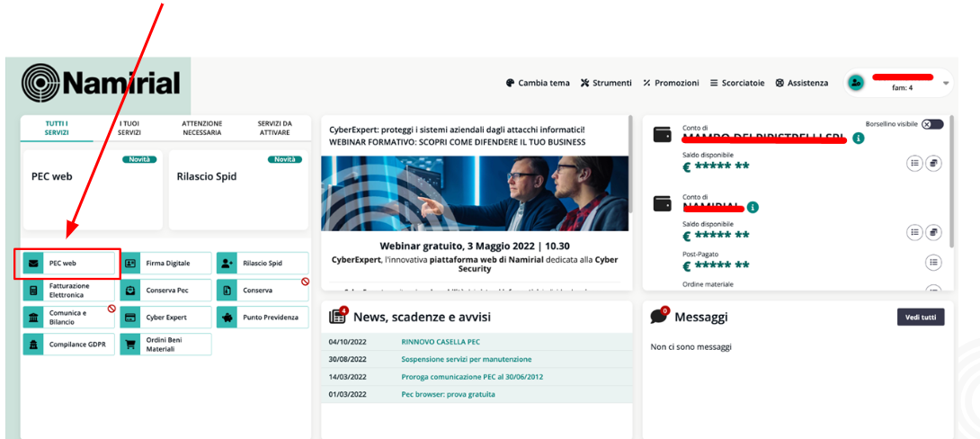This screenshot has width=980, height=439.
Task: Open the Conserva Pec icon
Action: click(130, 291)
